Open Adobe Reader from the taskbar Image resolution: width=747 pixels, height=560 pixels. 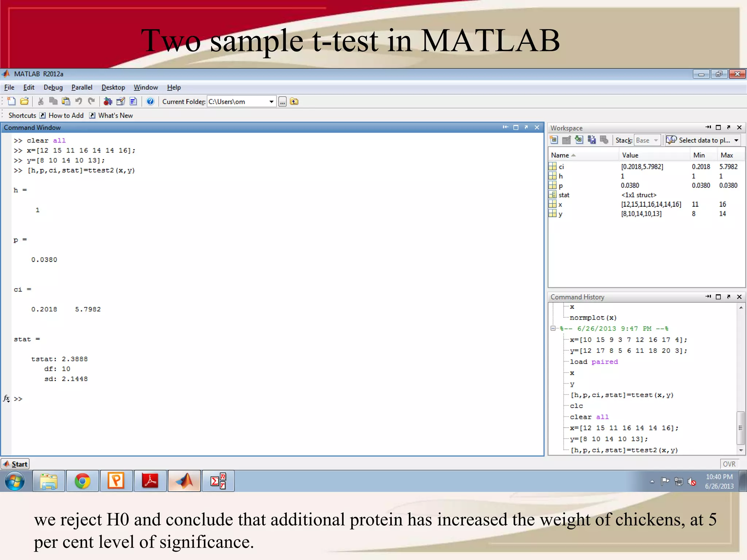[150, 481]
